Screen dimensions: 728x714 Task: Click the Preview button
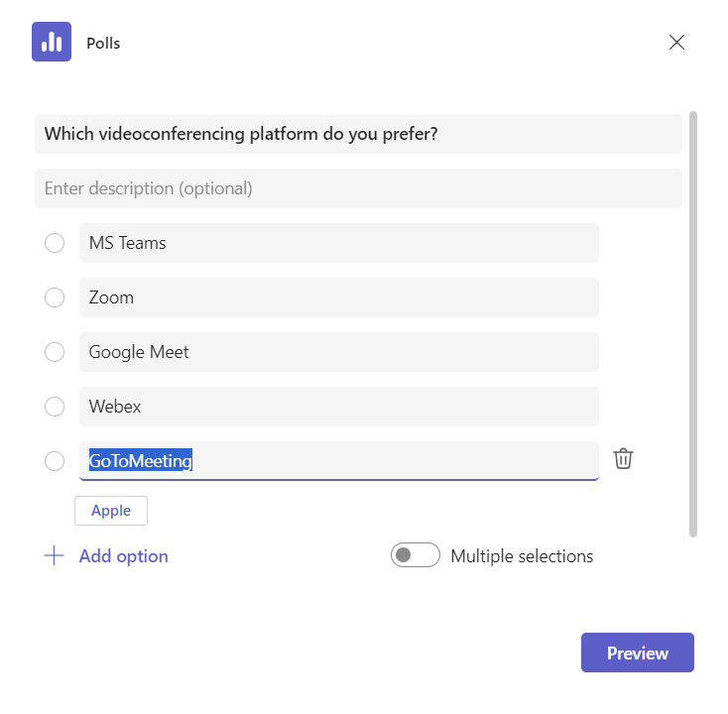(x=637, y=653)
